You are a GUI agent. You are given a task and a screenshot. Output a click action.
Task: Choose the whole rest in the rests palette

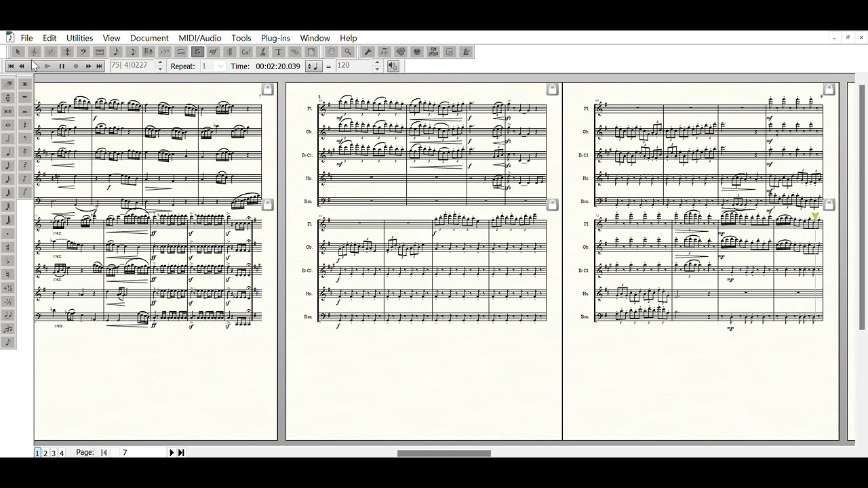coord(25,97)
